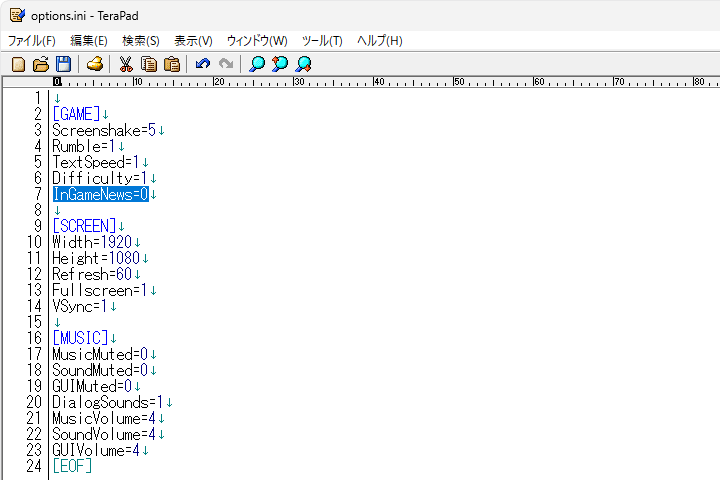Click the greyed Redo icon

tap(225, 64)
